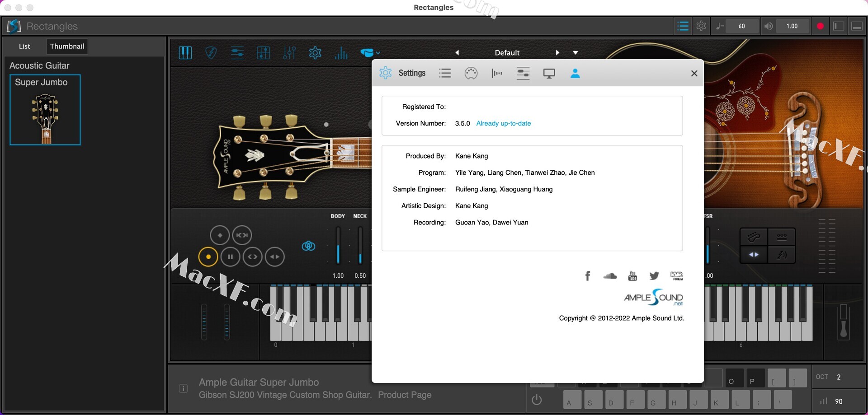Click the blue left-right arrows button
Viewport: 868px width, 415px height.
coord(754,255)
